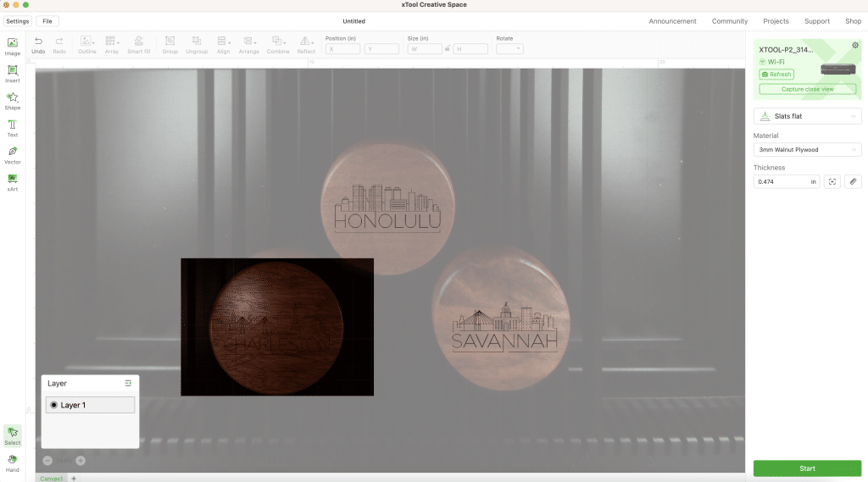Image resolution: width=868 pixels, height=482 pixels.
Task: Click the Charleston close-view image
Action: coord(277,327)
